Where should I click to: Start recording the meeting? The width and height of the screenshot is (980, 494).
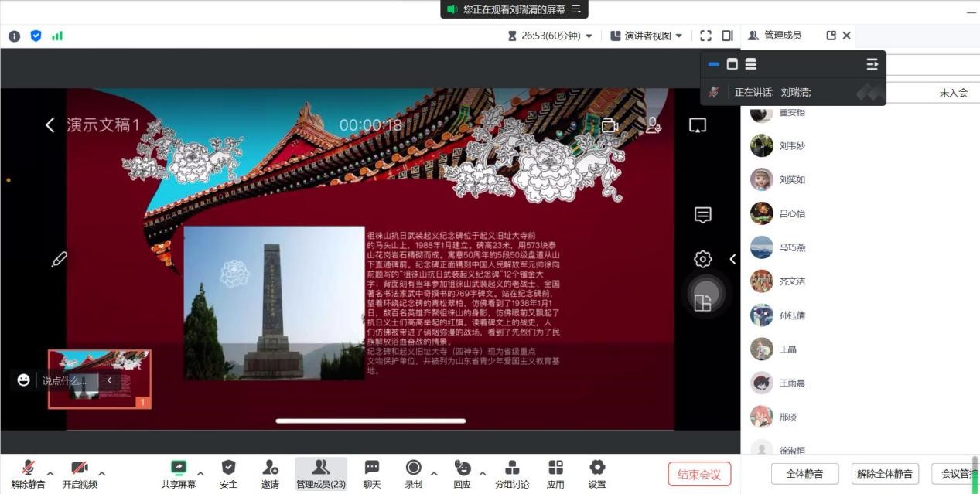click(x=414, y=473)
